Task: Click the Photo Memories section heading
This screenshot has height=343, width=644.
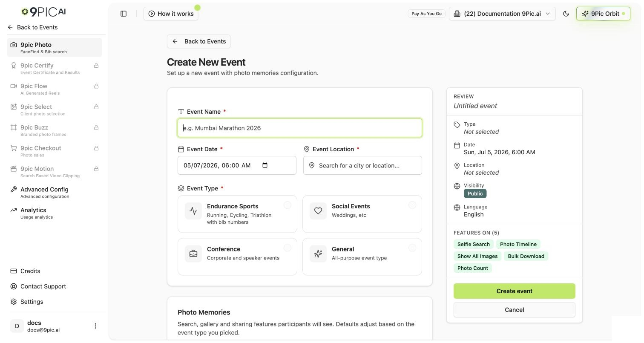Action: [x=204, y=312]
